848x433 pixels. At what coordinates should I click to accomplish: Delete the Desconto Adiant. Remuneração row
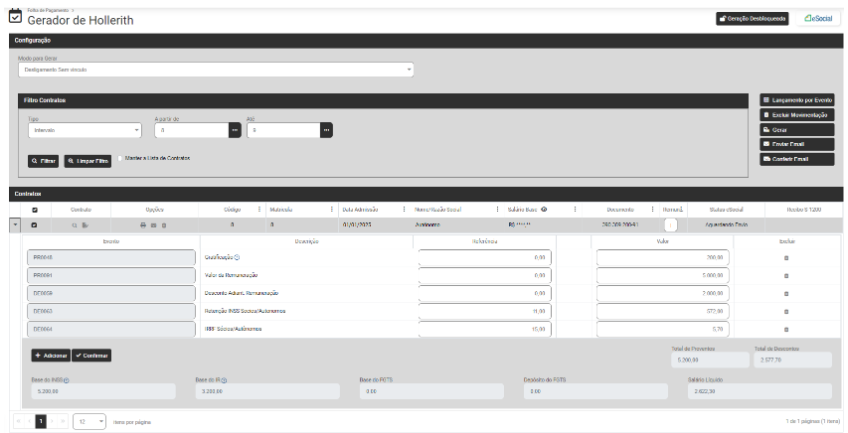[x=786, y=294]
